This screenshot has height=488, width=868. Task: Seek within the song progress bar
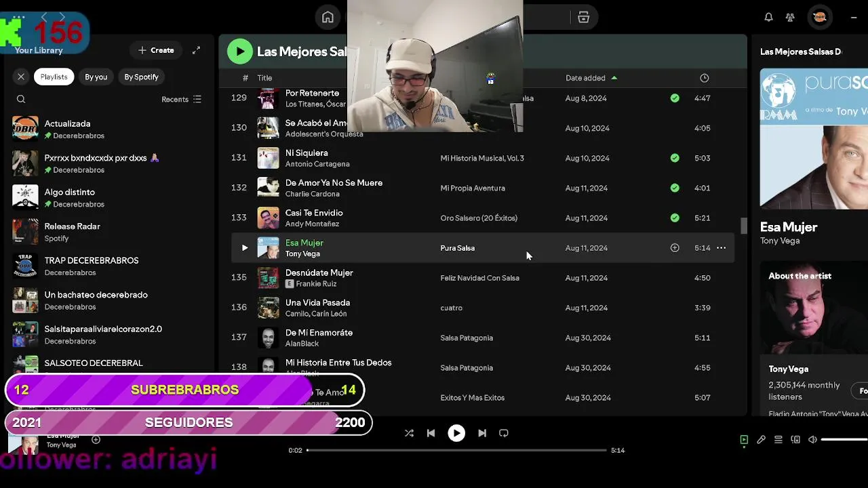[456, 450]
